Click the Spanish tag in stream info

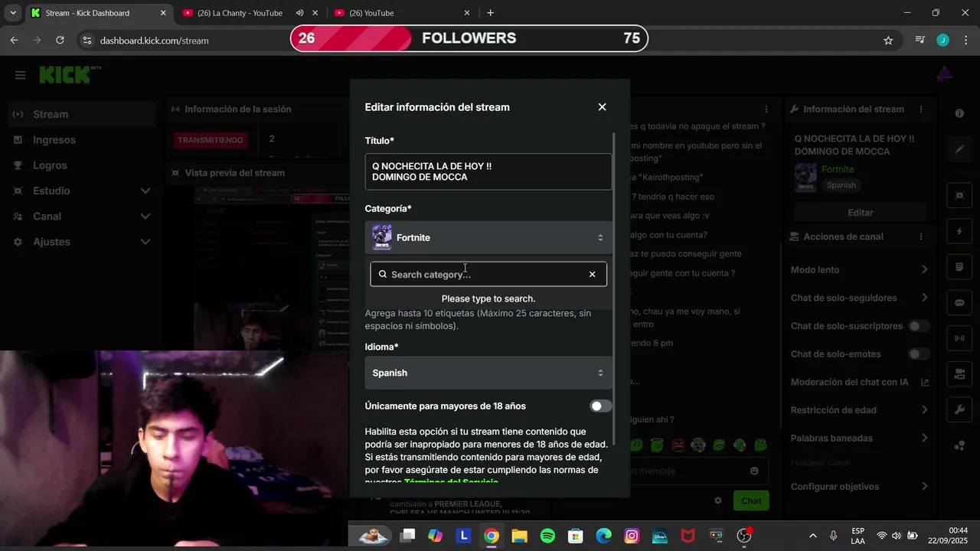pos(841,185)
